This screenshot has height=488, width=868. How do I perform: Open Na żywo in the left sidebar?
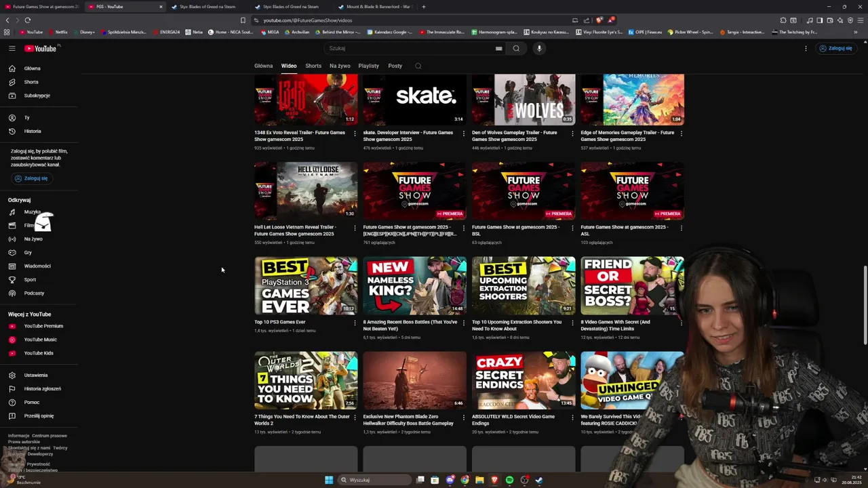point(33,239)
